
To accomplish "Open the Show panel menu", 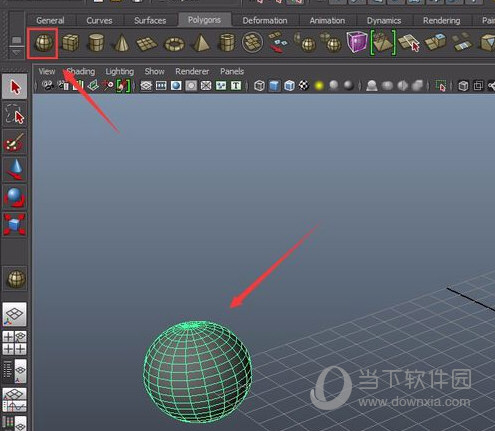I will pyautogui.click(x=154, y=71).
